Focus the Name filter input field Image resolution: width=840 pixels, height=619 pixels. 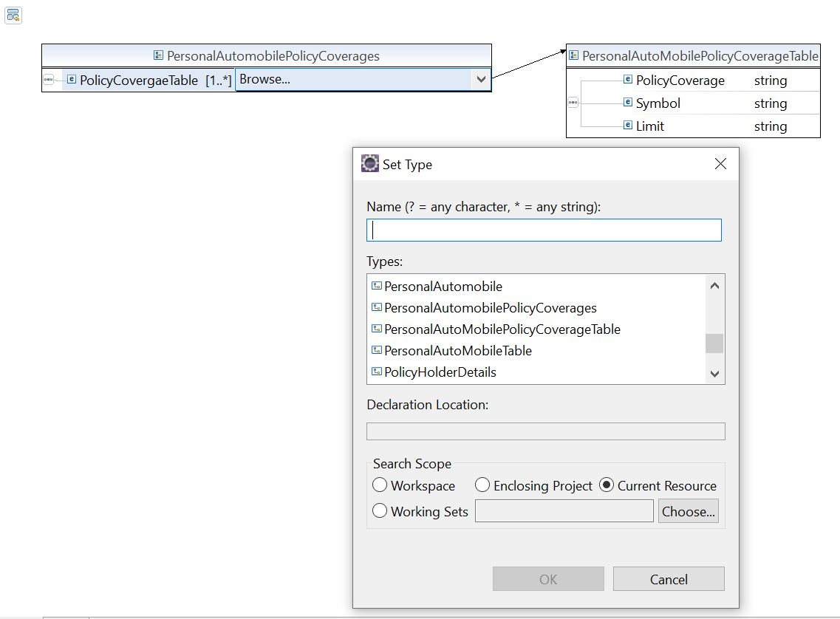tap(544, 230)
